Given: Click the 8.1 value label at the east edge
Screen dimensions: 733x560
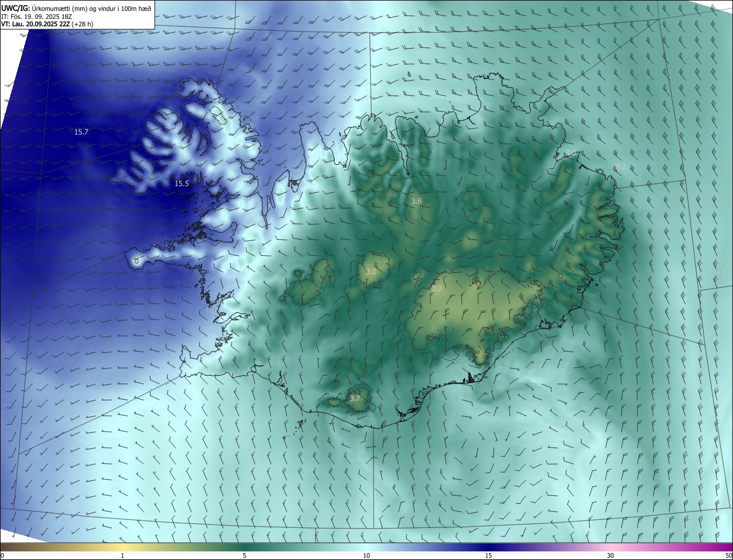Looking at the screenshot, I should pos(720,271).
